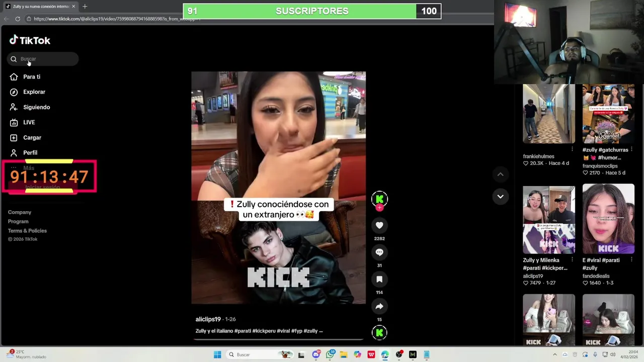
Task: Click the frankiehulmes author name
Action: [x=538, y=156]
